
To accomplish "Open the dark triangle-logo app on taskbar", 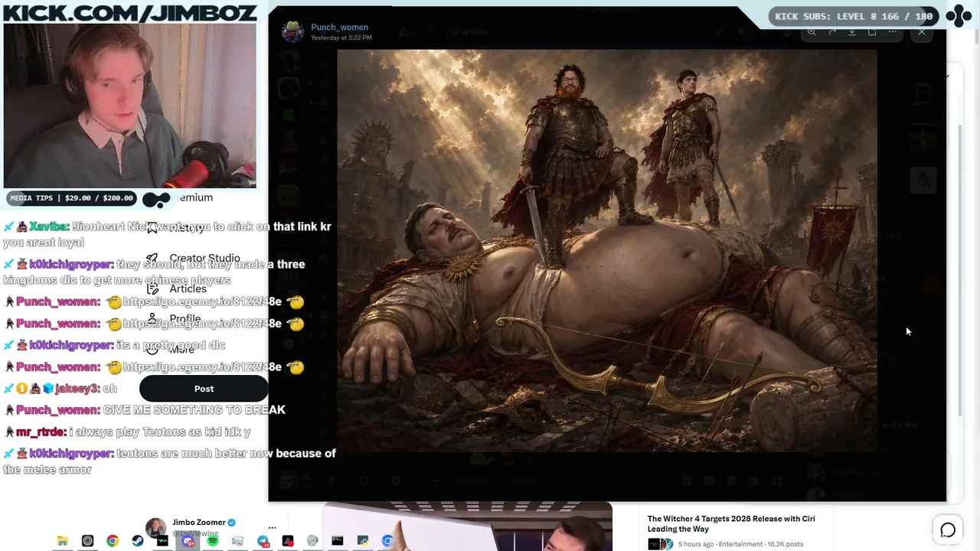I will [x=288, y=541].
